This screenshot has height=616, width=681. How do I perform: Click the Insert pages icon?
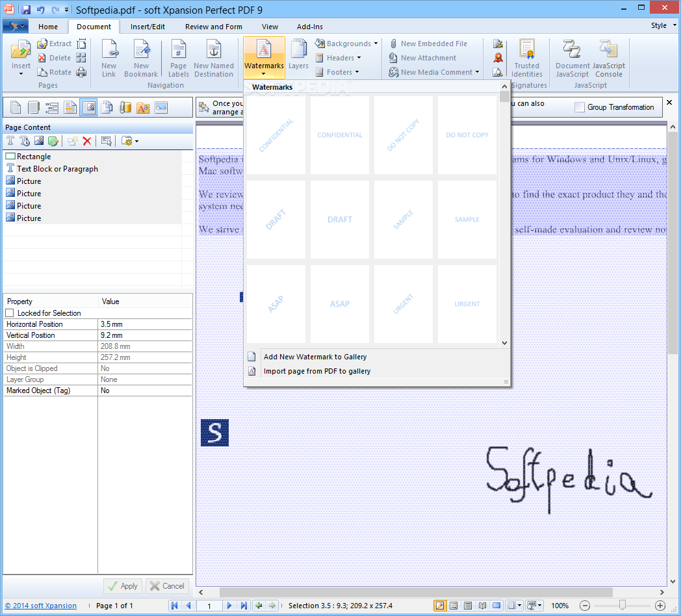pos(20,51)
